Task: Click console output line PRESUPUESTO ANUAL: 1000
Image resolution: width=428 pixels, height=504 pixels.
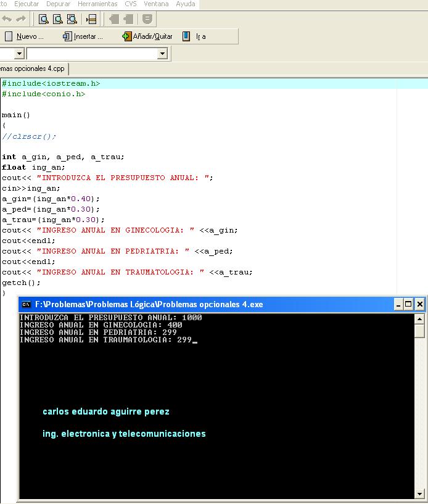Action: coord(111,318)
